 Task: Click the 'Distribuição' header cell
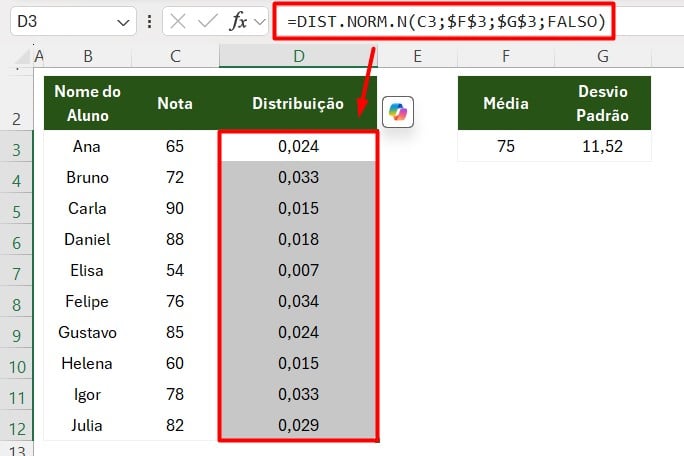click(298, 103)
